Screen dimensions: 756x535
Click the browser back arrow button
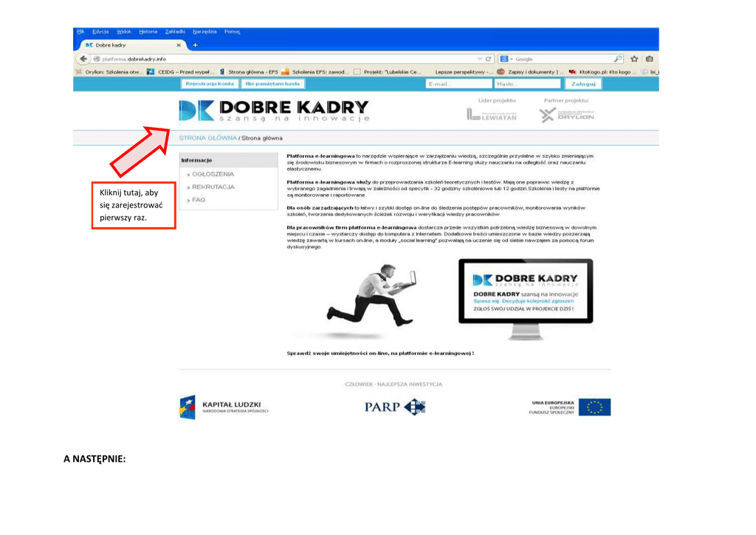pos(83,59)
